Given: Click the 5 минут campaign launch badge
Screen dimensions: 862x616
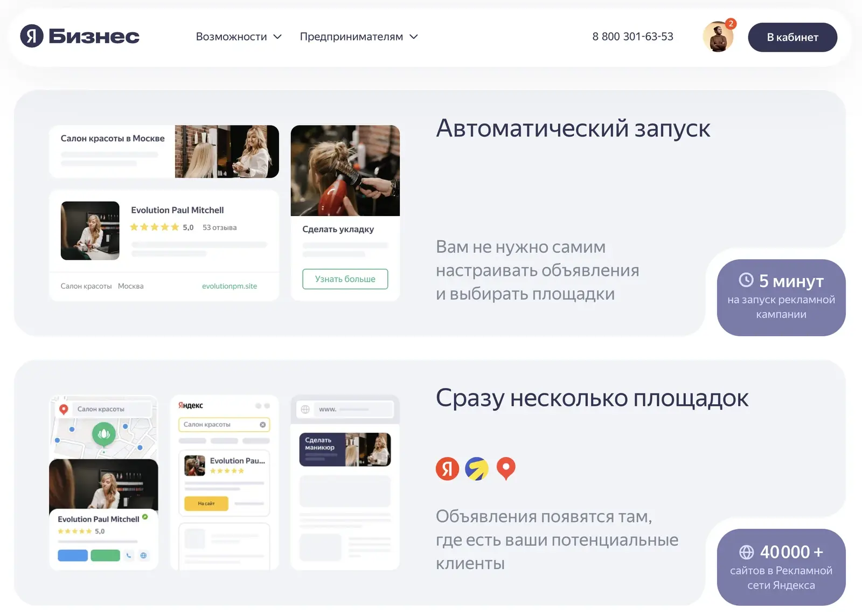Looking at the screenshot, I should (781, 297).
